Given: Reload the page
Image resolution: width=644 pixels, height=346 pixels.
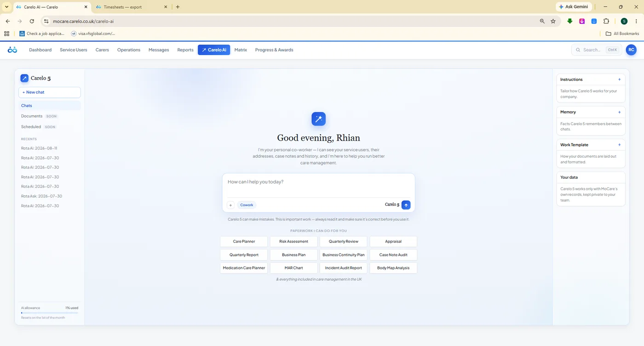Looking at the screenshot, I should point(32,21).
